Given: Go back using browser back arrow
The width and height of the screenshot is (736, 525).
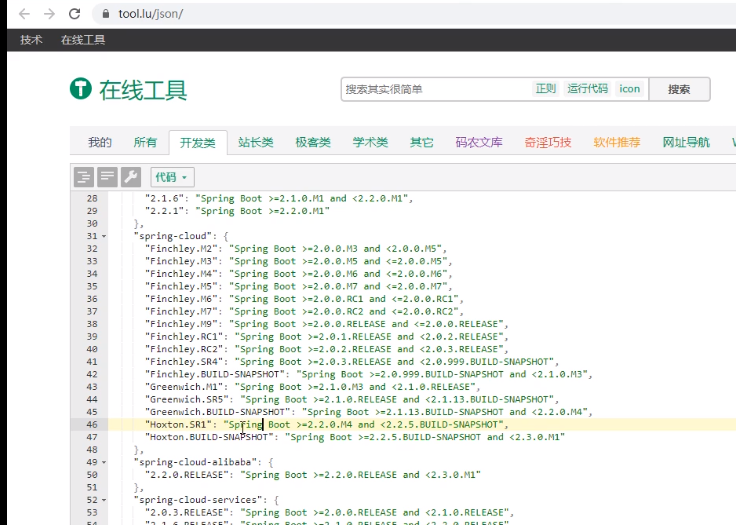Looking at the screenshot, I should (x=24, y=14).
